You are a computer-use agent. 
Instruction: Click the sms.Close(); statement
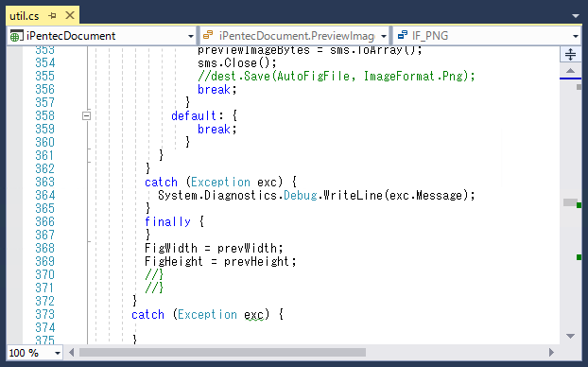(x=237, y=62)
